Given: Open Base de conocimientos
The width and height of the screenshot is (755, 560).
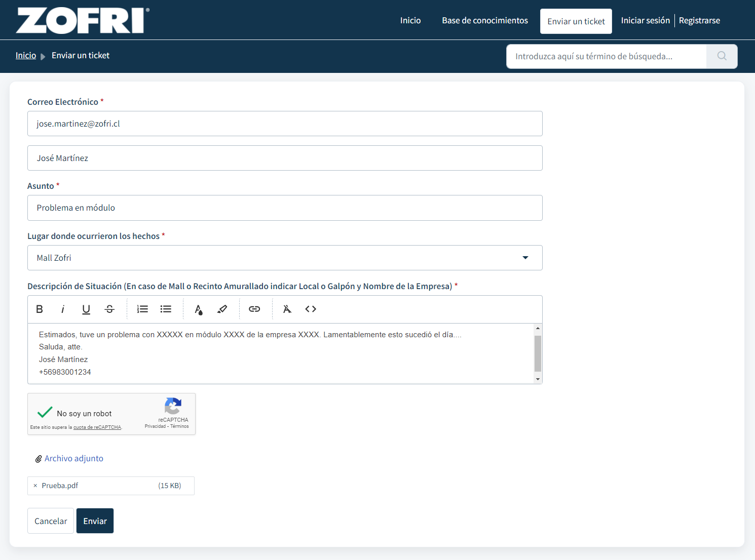Looking at the screenshot, I should 485,20.
